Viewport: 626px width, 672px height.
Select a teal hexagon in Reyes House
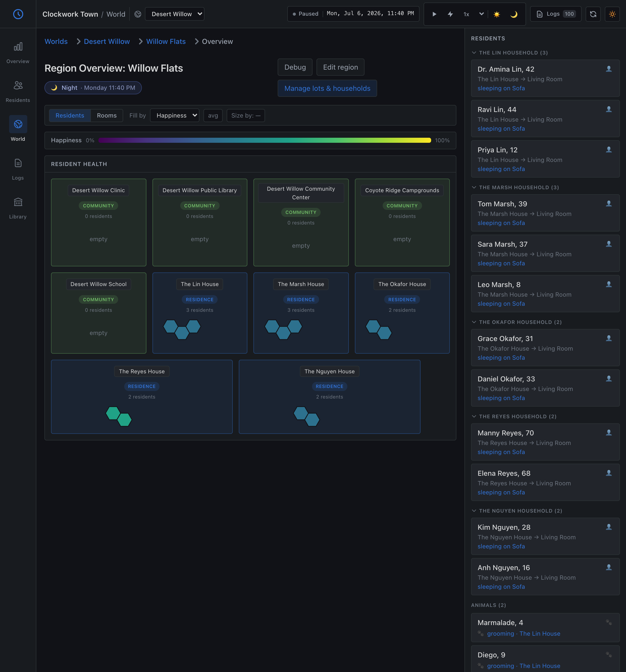pyautogui.click(x=113, y=413)
